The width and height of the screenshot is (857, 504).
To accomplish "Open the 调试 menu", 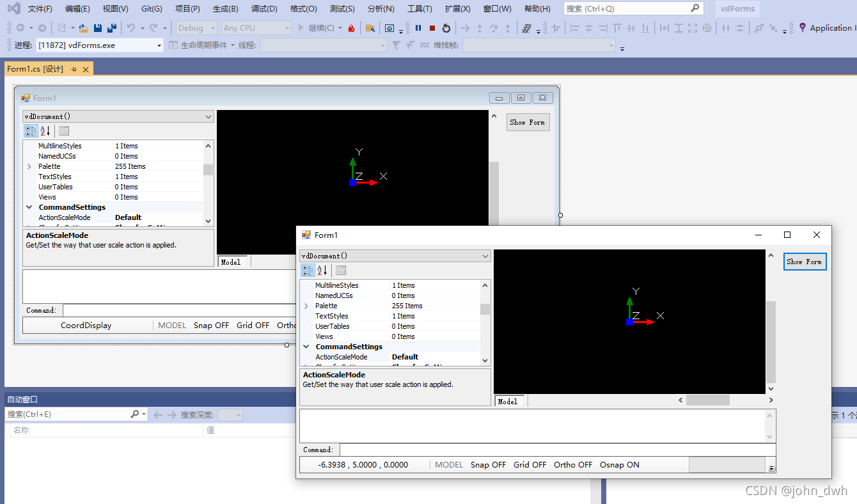I will pyautogui.click(x=263, y=9).
